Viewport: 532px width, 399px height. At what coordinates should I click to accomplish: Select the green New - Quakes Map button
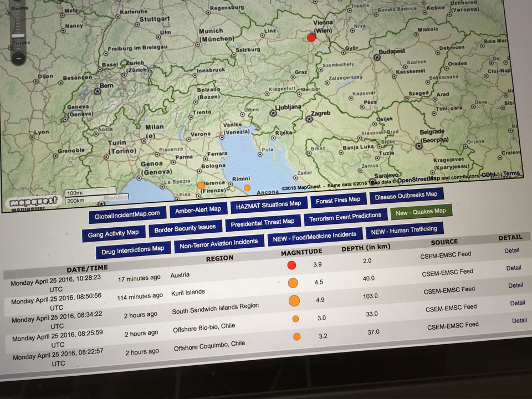421,212
